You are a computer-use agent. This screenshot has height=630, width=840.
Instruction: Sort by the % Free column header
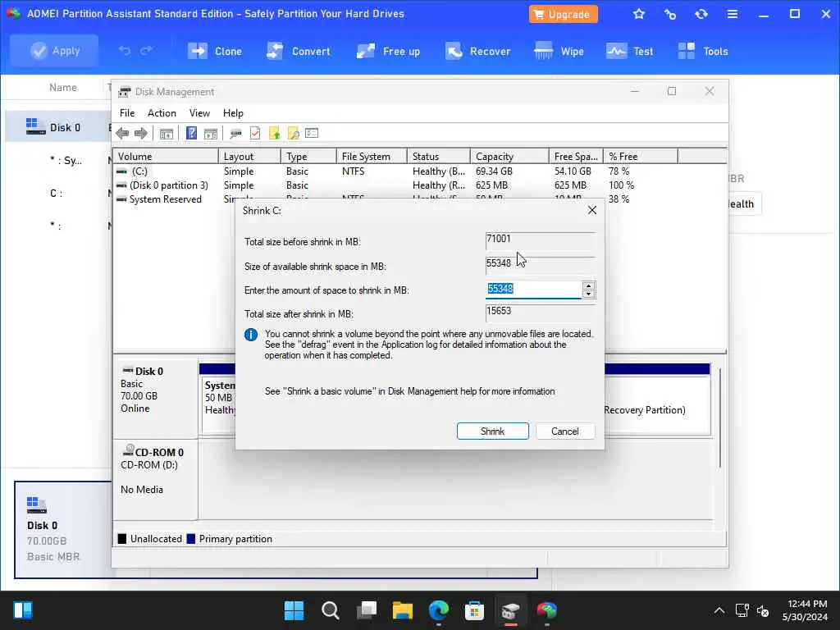(x=640, y=157)
